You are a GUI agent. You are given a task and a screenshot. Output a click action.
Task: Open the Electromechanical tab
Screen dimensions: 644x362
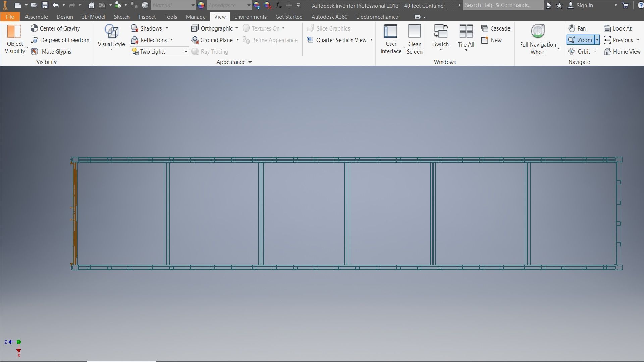[x=378, y=17]
